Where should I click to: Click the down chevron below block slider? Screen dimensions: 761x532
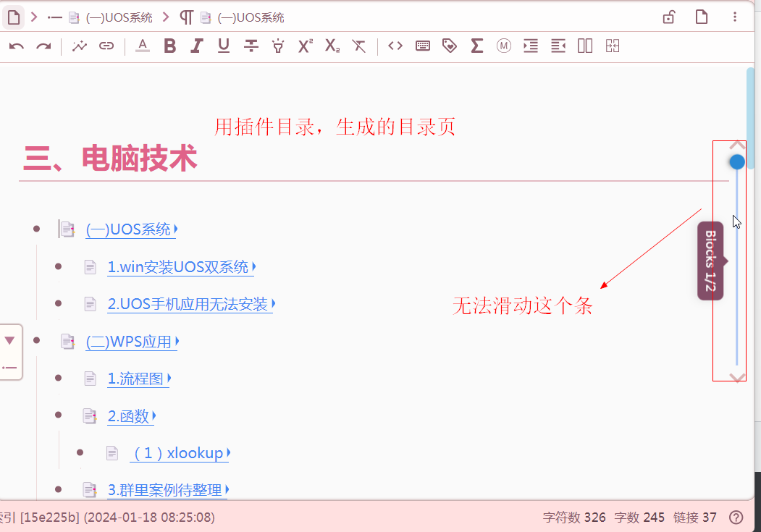click(x=737, y=377)
